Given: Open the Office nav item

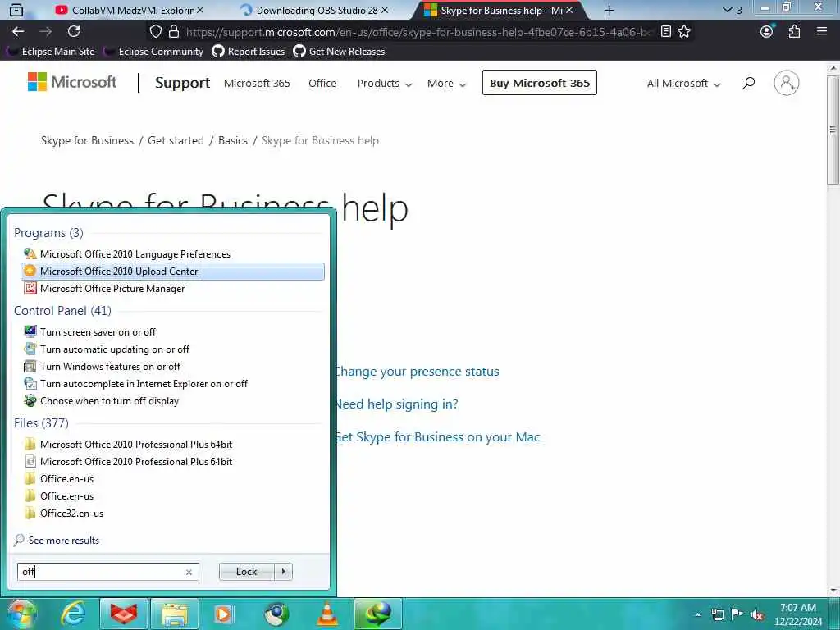Looking at the screenshot, I should point(322,84).
